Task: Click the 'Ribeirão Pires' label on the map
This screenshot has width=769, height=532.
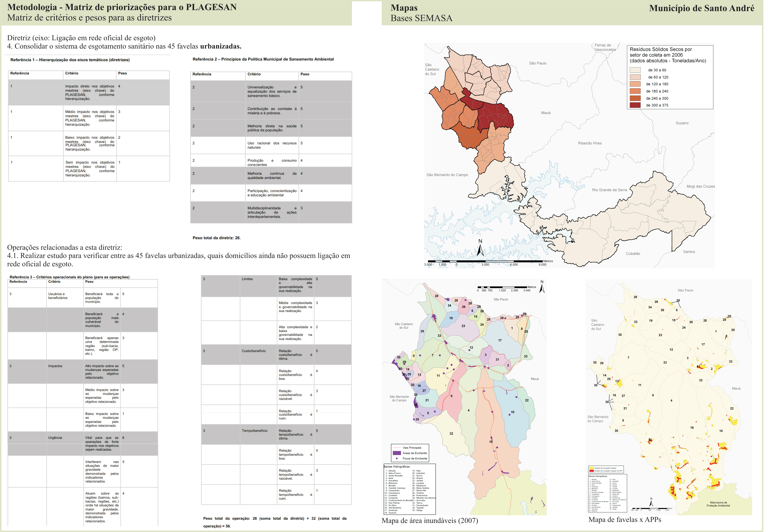Action: coord(590,143)
